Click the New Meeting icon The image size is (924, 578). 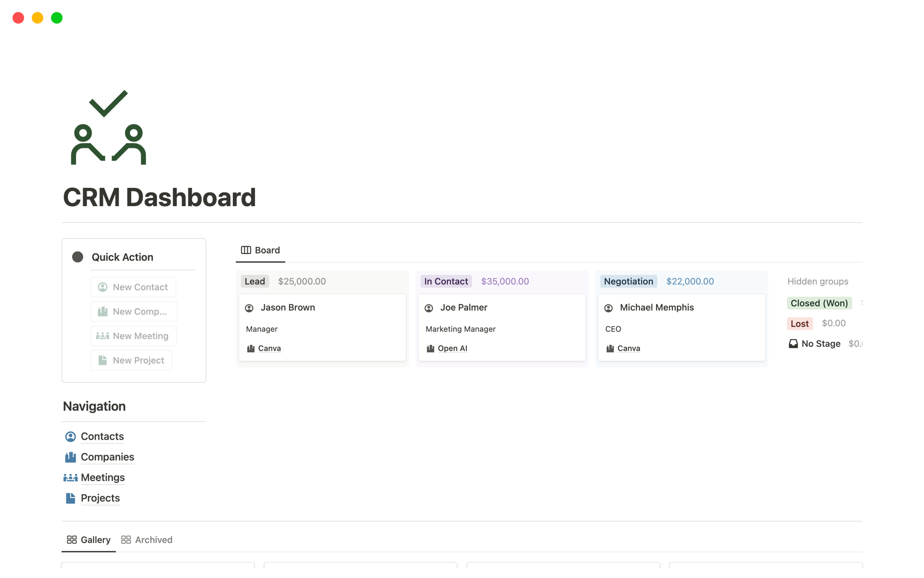tap(103, 335)
